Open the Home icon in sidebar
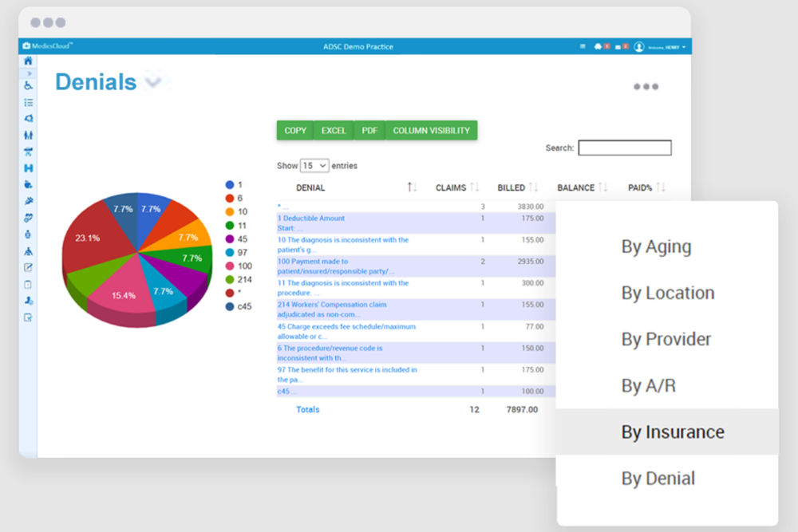The width and height of the screenshot is (798, 532). [x=28, y=61]
